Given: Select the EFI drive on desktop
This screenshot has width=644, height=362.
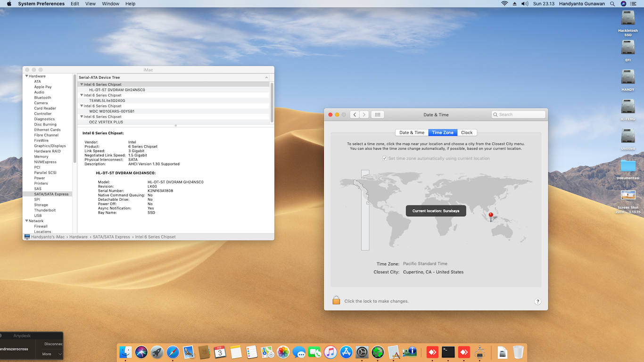Looking at the screenshot, I should [628, 50].
